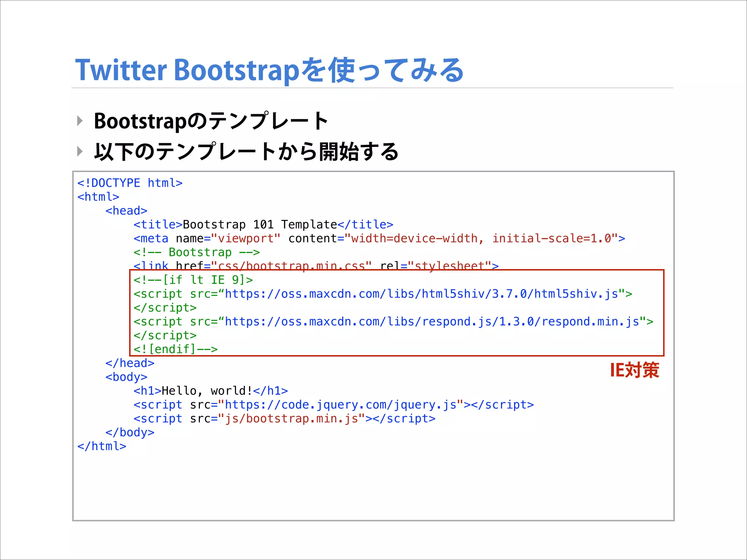Image resolution: width=747 pixels, height=560 pixels.
Task: Click the bullet triangle before 'Bootstrapのテンプレート'
Action: coord(80,121)
